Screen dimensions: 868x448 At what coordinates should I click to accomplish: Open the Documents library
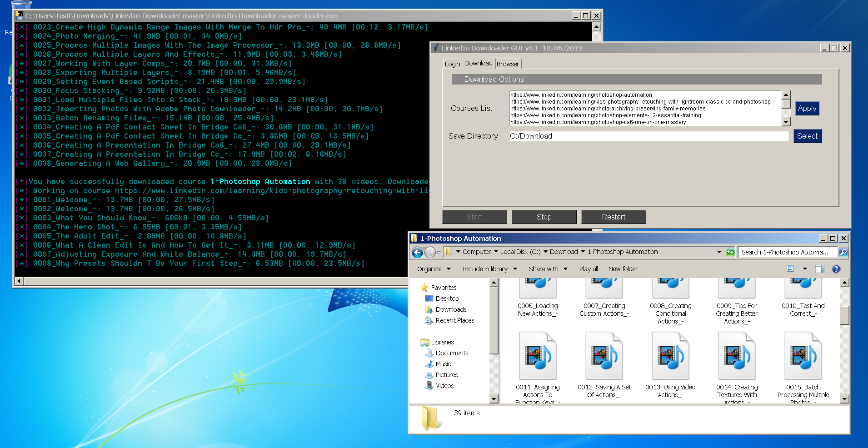(x=452, y=353)
